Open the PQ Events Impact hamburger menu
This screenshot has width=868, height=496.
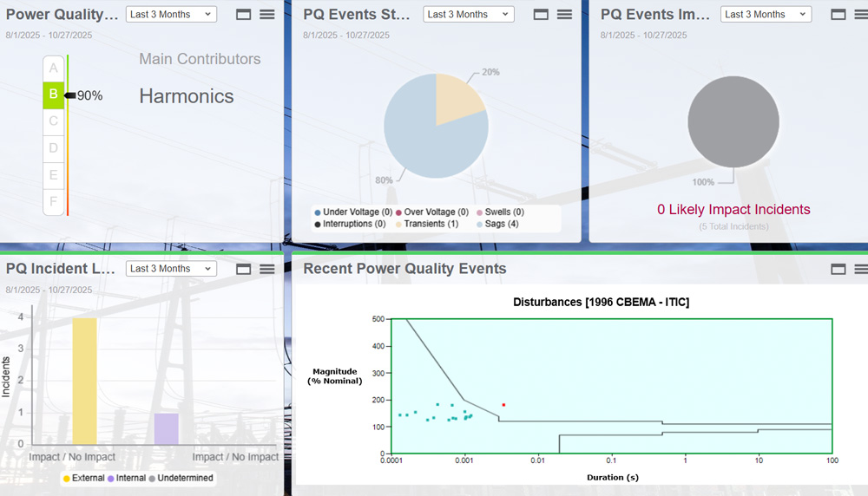click(859, 15)
